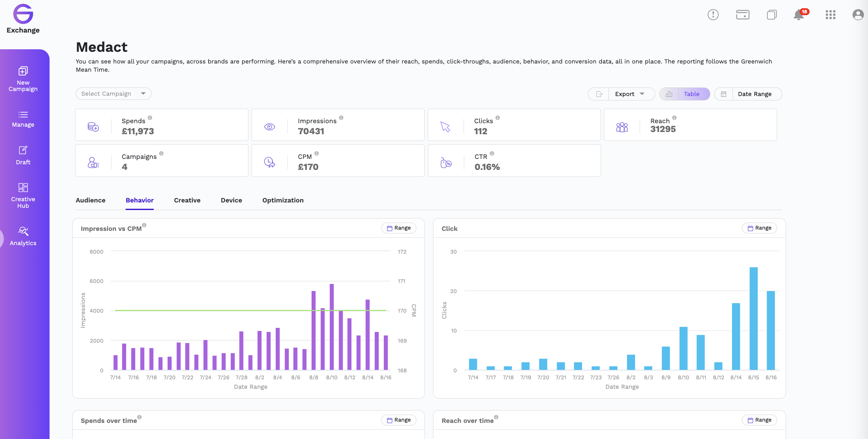The width and height of the screenshot is (868, 439).
Task: Open the user profile avatar icon
Action: pos(858,15)
